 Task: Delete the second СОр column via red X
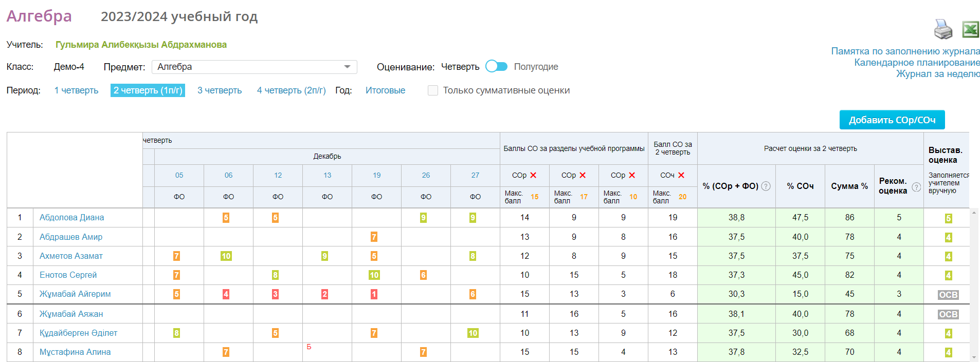click(583, 175)
